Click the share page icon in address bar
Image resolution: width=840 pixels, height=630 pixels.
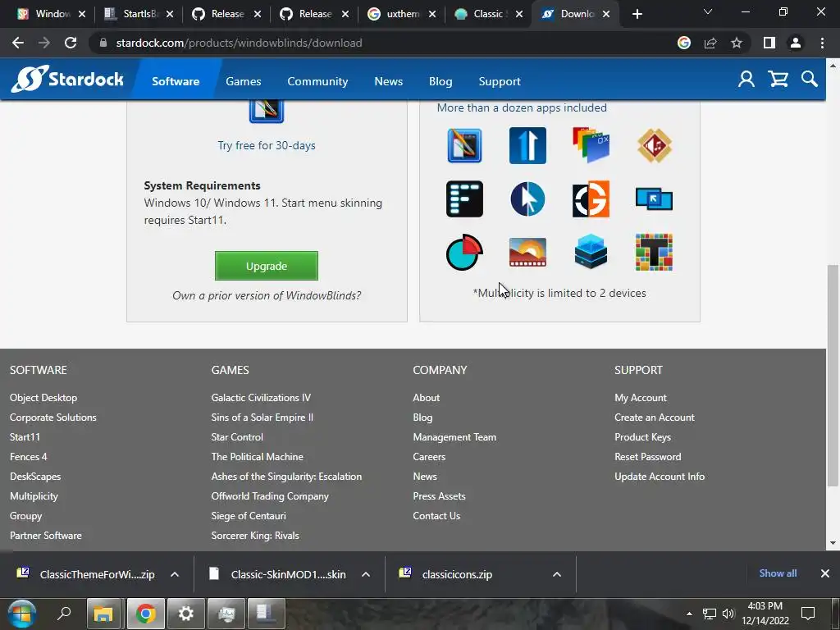710,43
